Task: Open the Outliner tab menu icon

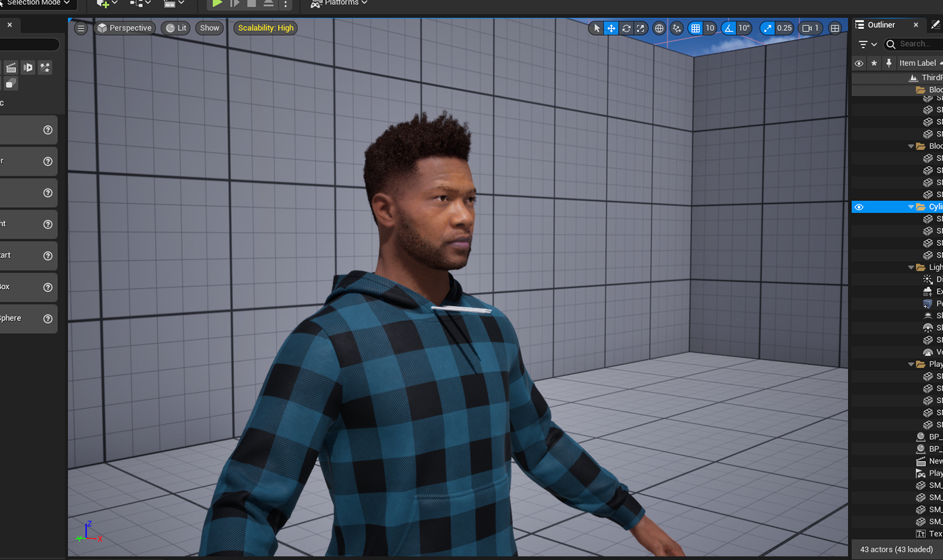Action: (860, 25)
